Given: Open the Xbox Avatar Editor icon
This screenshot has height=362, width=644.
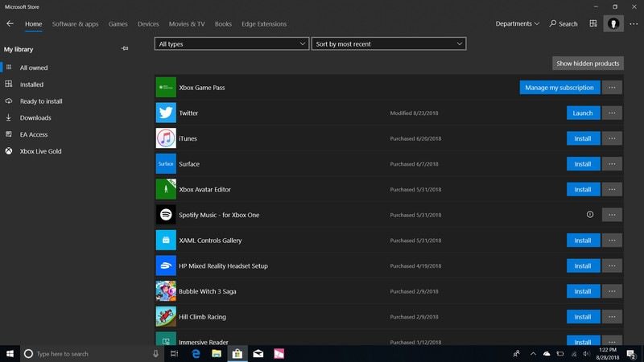Looking at the screenshot, I should point(166,189).
